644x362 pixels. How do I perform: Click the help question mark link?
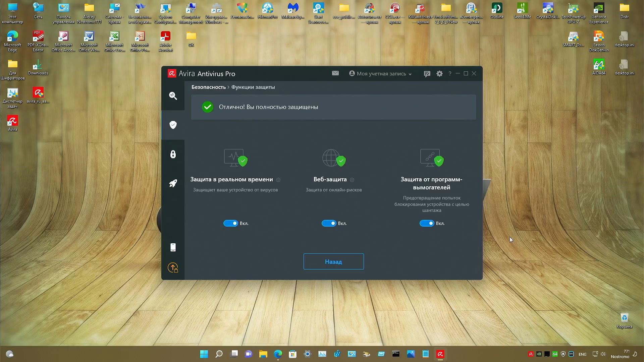pyautogui.click(x=450, y=73)
